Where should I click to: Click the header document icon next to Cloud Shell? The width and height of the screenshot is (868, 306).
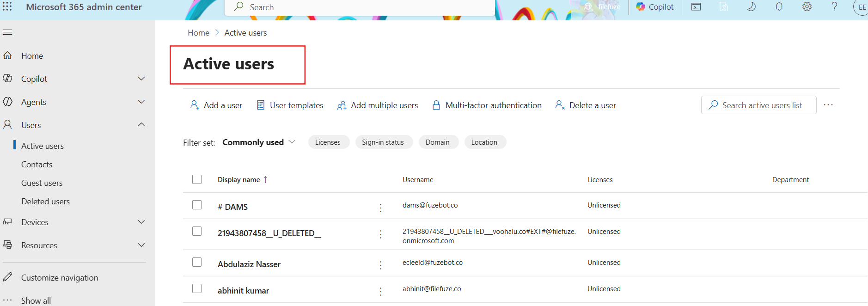[724, 7]
